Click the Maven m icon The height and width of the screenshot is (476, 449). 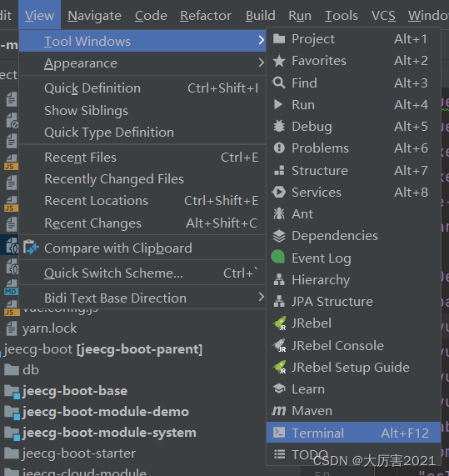tap(279, 411)
